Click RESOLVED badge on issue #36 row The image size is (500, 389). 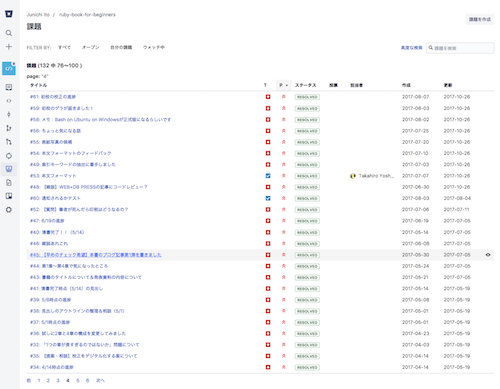[307, 334]
